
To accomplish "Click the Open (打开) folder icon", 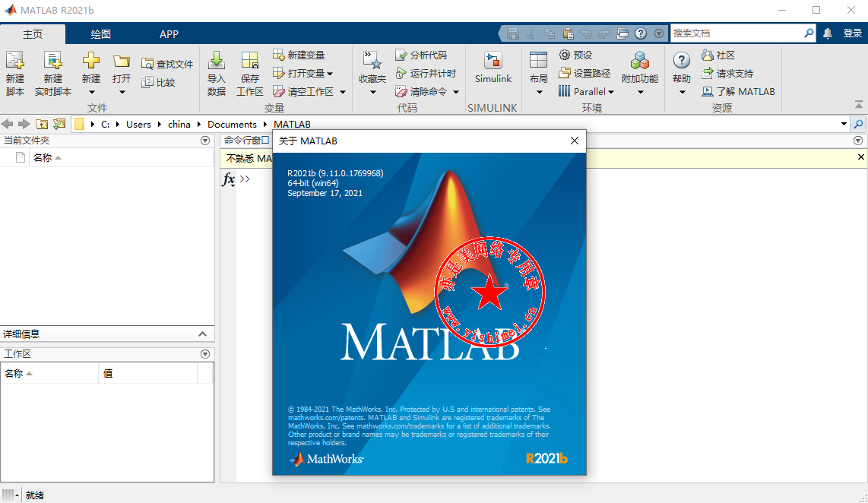I will click(122, 61).
